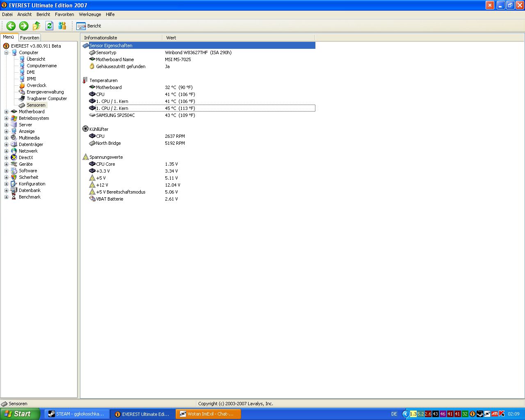The image size is (525, 420).
Task: Open the Hilfe menu
Action: [110, 14]
